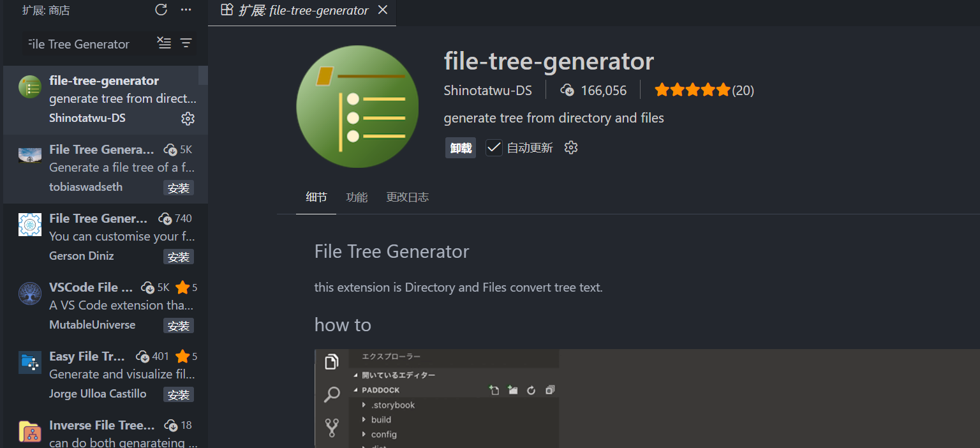This screenshot has height=448, width=980.
Task: Click star rating 5 on VSCode File extension
Action: (187, 287)
